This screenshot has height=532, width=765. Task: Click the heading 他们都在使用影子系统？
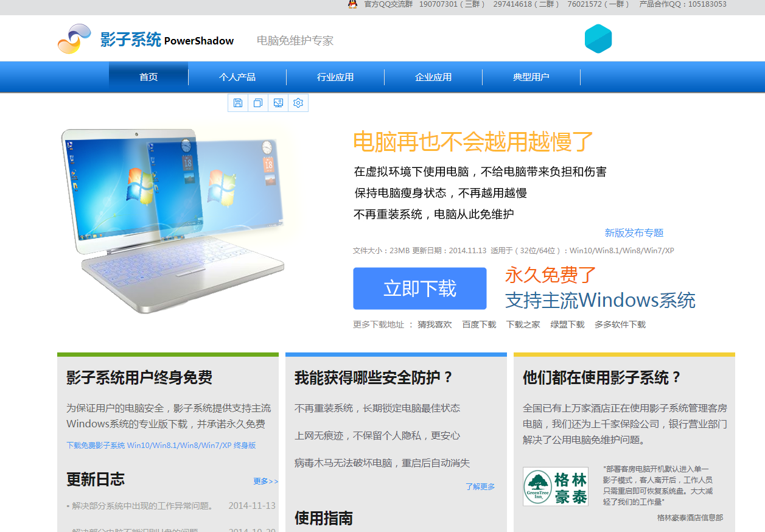[x=603, y=378]
